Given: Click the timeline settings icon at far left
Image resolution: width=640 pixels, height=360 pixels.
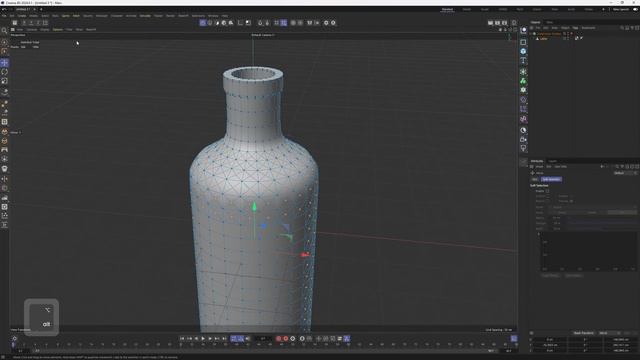Looking at the screenshot, I should 15,338.
